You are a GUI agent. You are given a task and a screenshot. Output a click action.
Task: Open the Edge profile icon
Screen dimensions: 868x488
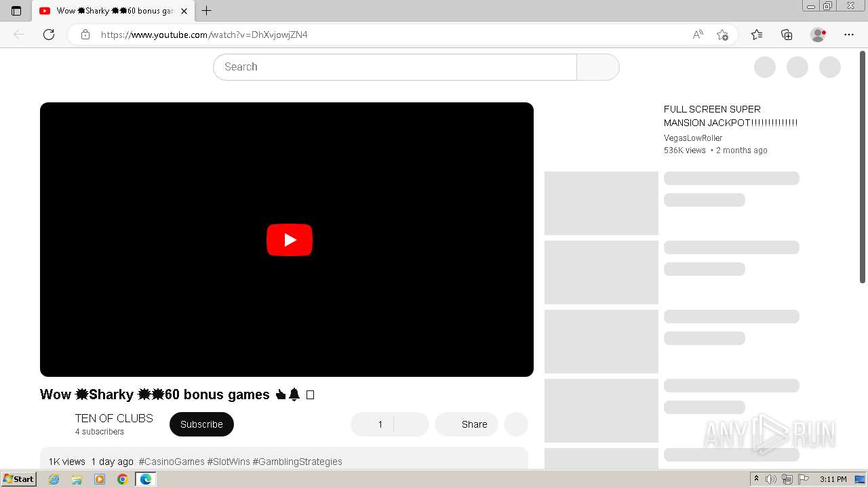point(818,35)
